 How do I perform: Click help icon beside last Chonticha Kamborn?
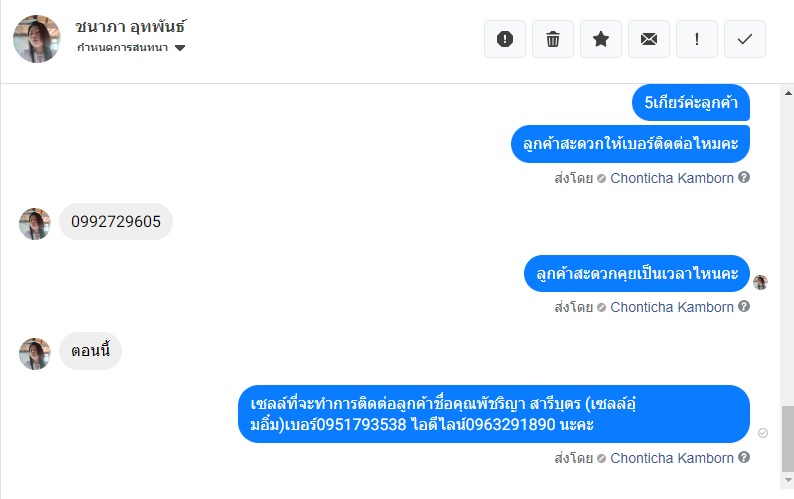(x=744, y=458)
